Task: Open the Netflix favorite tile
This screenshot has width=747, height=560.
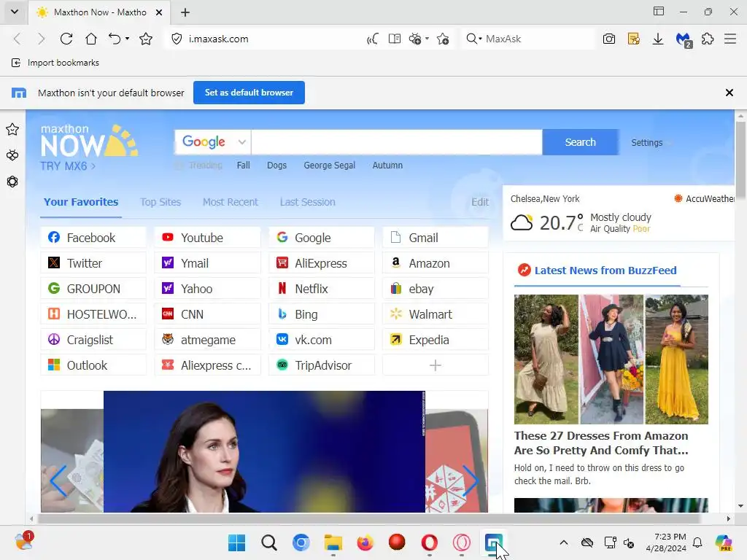Action: 321,289
